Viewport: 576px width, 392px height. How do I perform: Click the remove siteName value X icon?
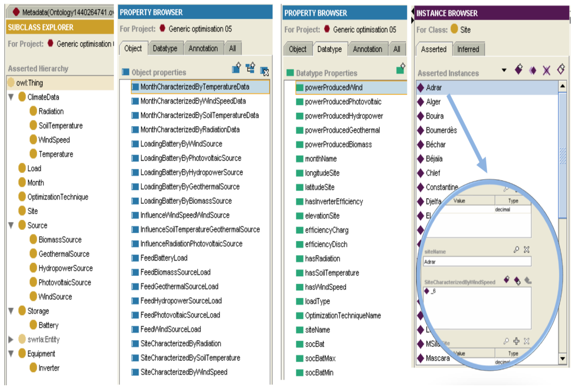526,250
